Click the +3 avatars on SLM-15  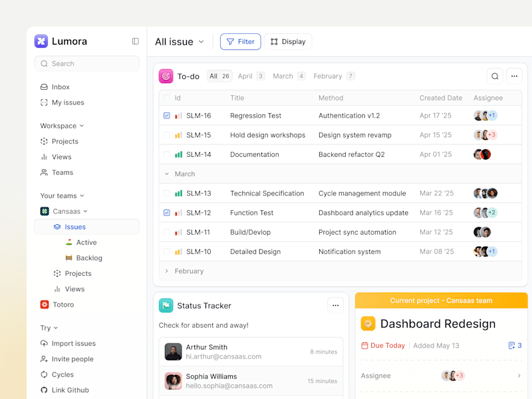click(485, 135)
